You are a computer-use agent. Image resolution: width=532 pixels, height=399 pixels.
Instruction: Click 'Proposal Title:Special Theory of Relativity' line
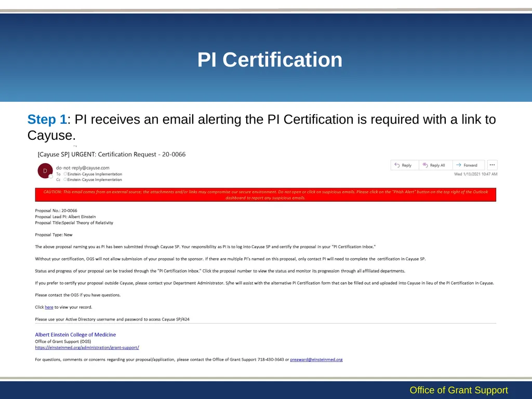point(74,223)
